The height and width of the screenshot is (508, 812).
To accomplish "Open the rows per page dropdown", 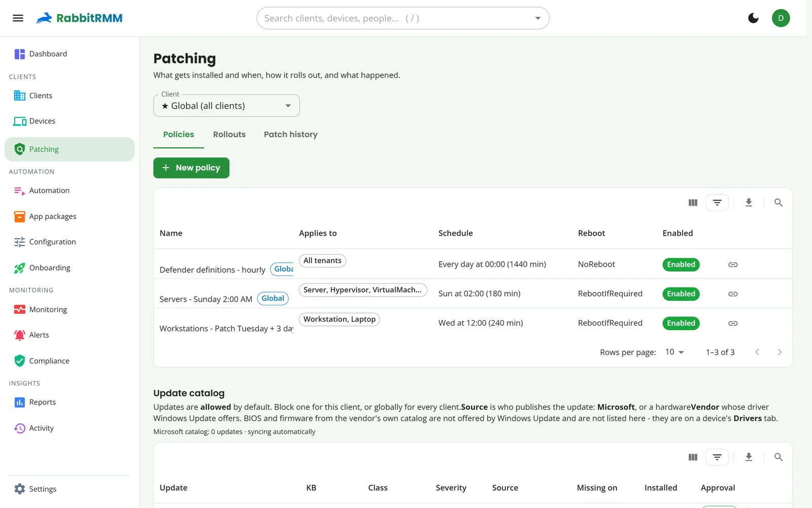I will [674, 352].
